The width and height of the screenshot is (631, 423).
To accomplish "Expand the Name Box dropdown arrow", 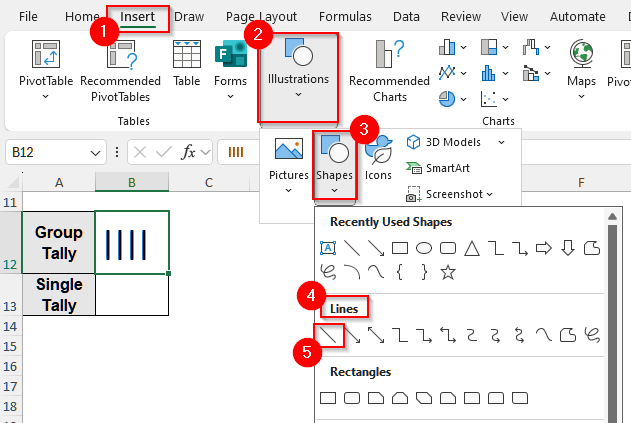I will [95, 153].
